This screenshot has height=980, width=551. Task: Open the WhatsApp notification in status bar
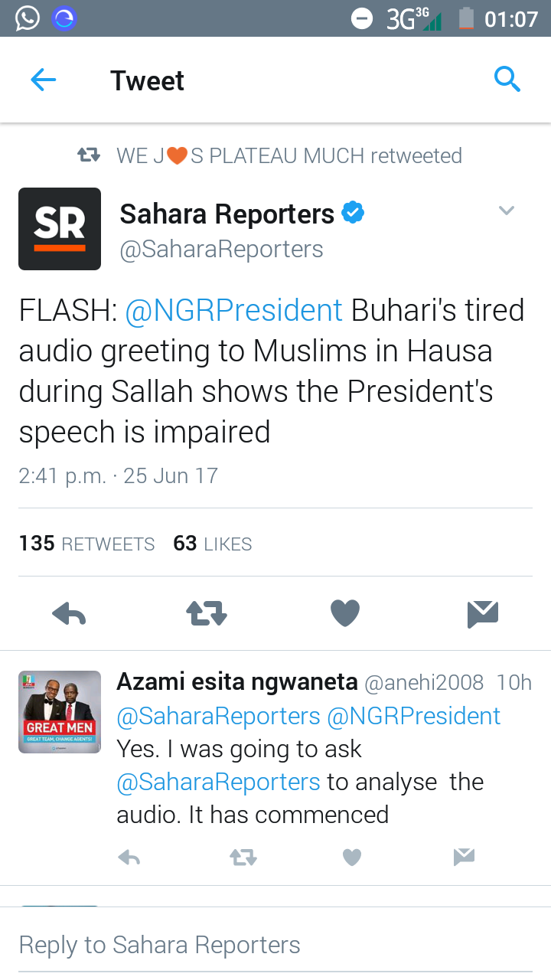[x=27, y=18]
